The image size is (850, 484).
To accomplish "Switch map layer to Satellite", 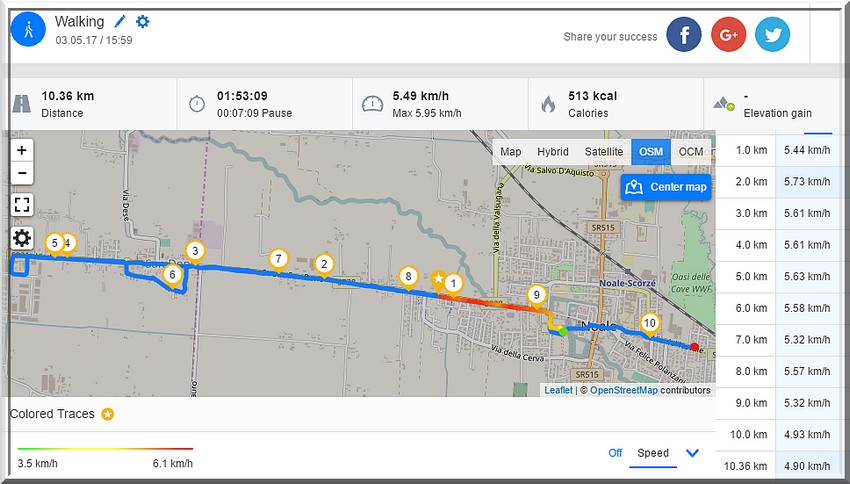I will pyautogui.click(x=603, y=152).
